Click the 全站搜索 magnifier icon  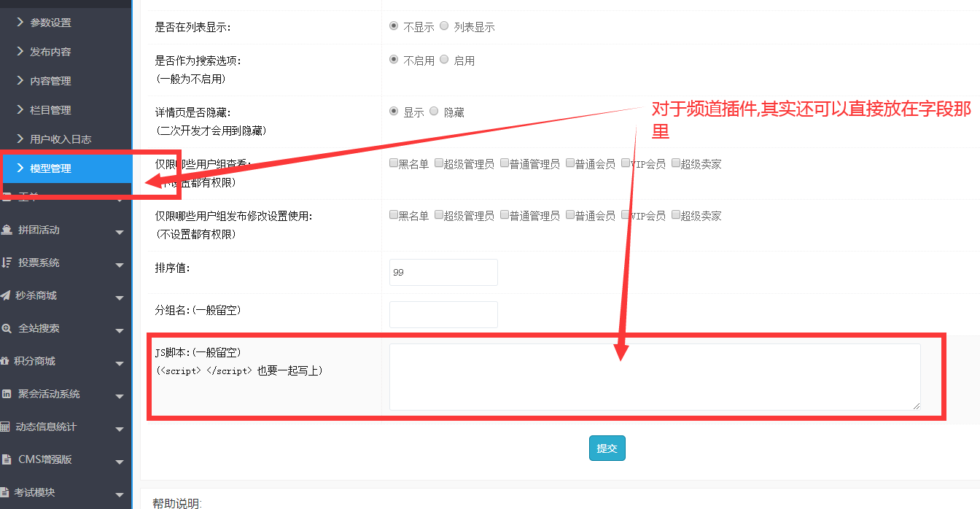click(7, 328)
